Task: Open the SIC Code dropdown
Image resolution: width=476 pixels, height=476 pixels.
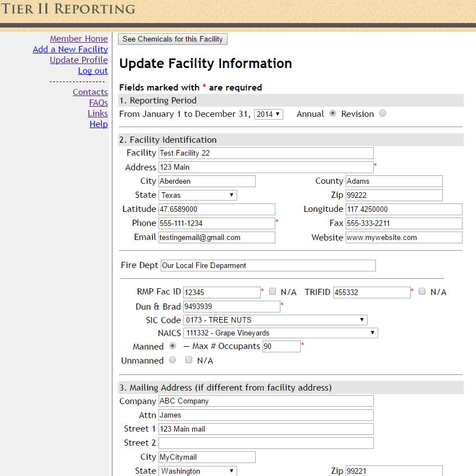Action: point(275,319)
